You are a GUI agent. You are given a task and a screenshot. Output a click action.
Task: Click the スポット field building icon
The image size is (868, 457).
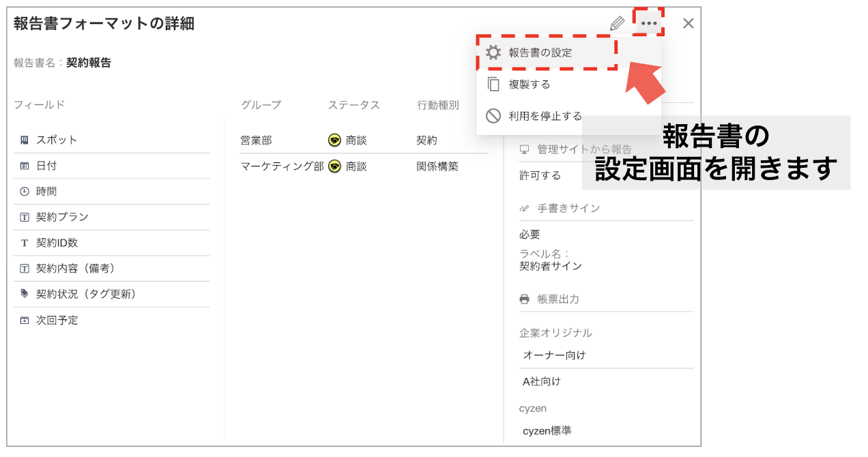tap(25, 140)
